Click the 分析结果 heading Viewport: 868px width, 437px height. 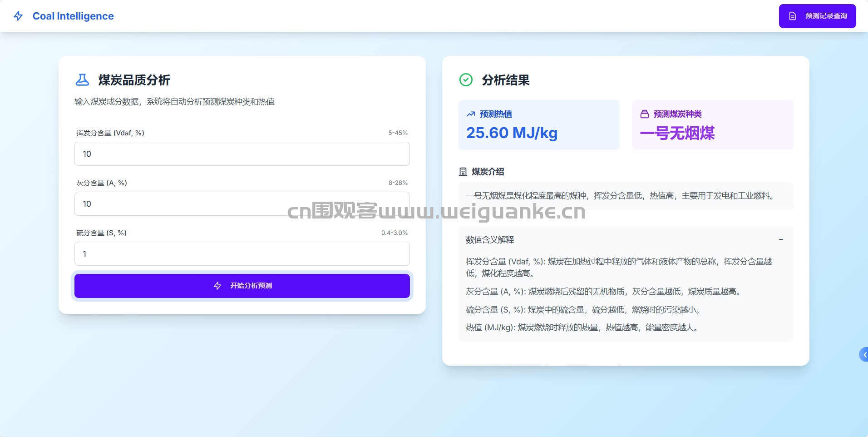pyautogui.click(x=506, y=80)
